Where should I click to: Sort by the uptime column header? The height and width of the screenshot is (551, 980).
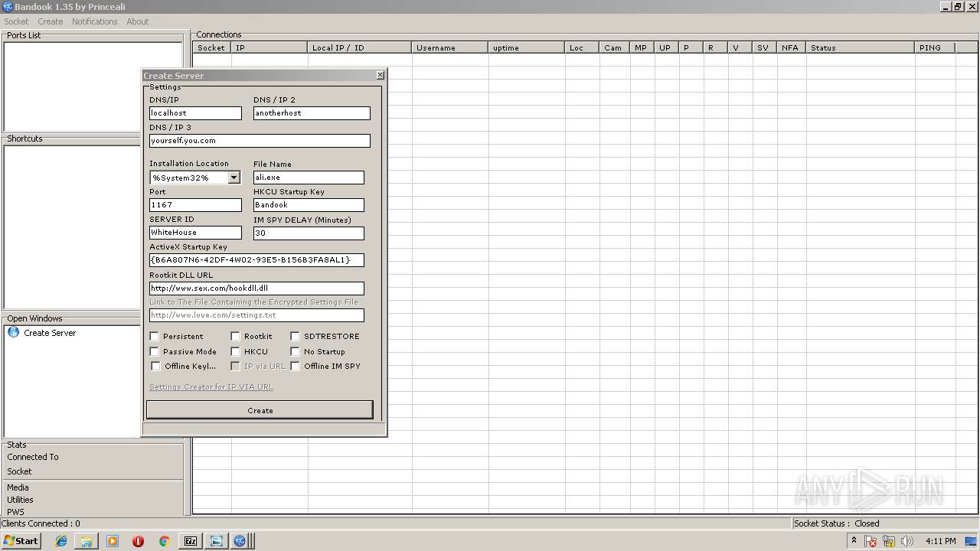click(x=527, y=47)
